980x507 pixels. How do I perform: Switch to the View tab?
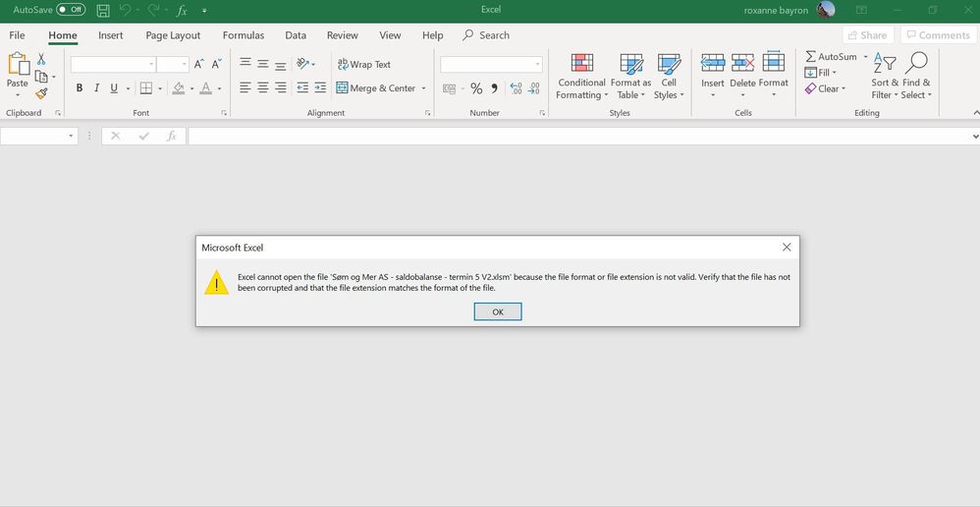click(390, 35)
